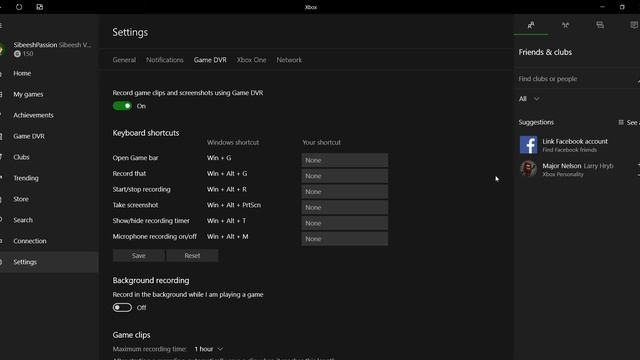Click Start/stop recording shortcut field
The width and height of the screenshot is (640, 360).
[344, 192]
